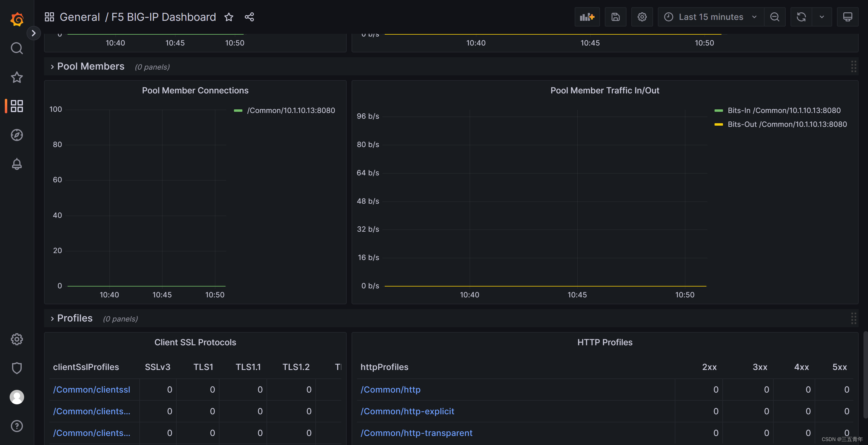Save the dashboard using the save icon

(615, 17)
